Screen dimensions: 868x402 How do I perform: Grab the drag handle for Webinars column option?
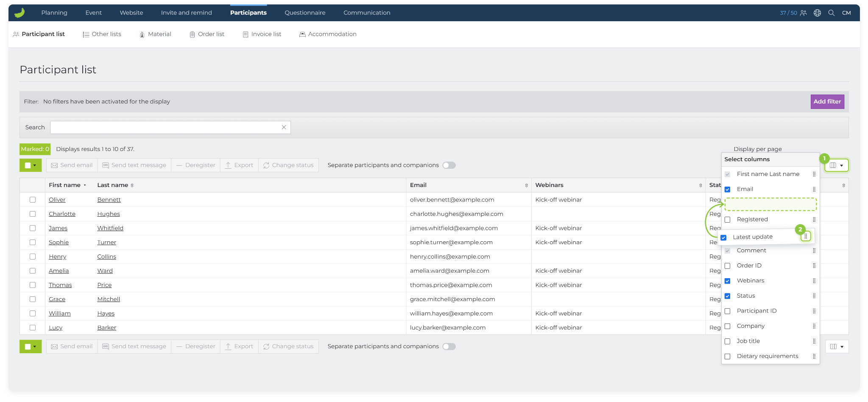pyautogui.click(x=814, y=281)
